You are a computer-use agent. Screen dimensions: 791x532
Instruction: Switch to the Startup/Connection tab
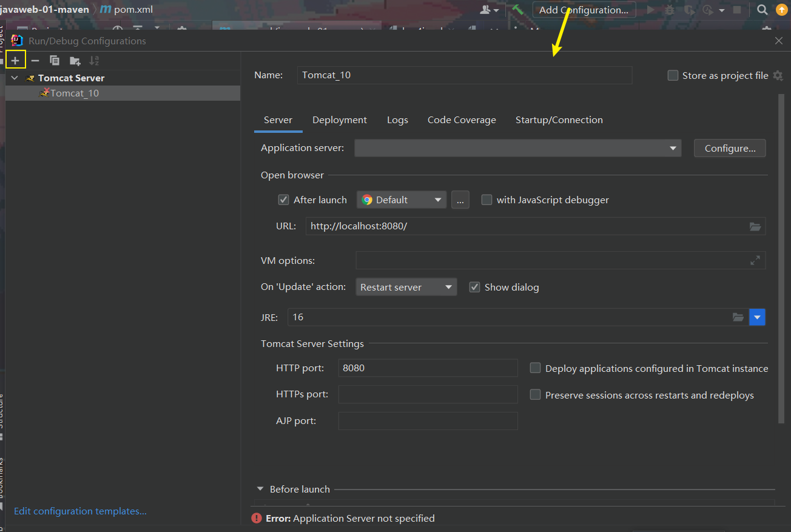[559, 120]
